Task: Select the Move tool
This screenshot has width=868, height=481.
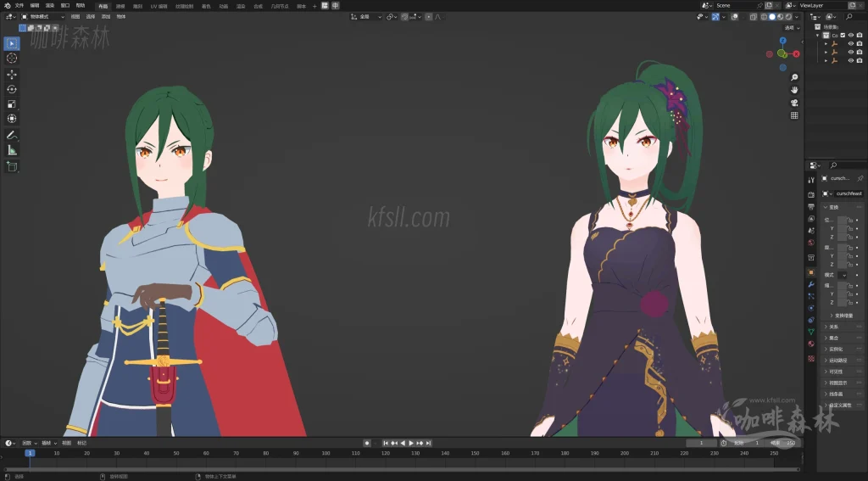Action: click(x=12, y=75)
